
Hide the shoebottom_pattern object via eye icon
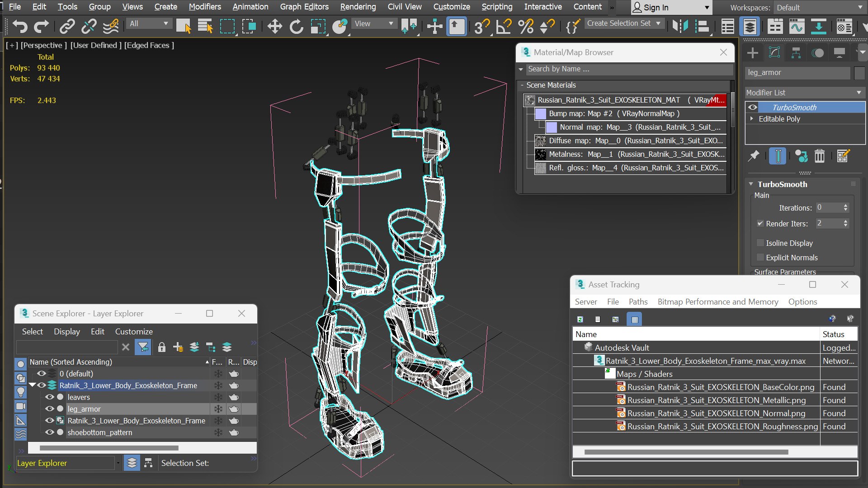click(50, 432)
